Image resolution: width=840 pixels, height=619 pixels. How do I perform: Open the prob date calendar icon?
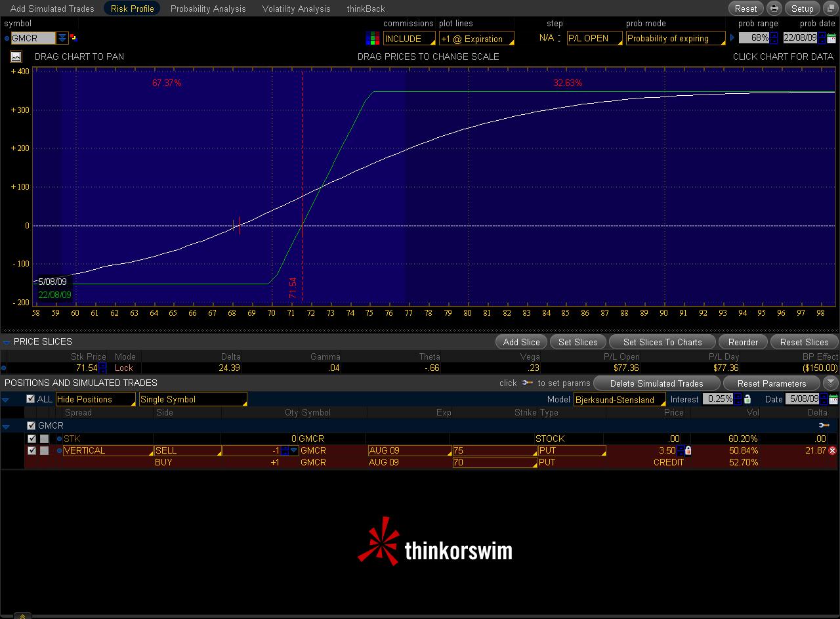tap(831, 38)
